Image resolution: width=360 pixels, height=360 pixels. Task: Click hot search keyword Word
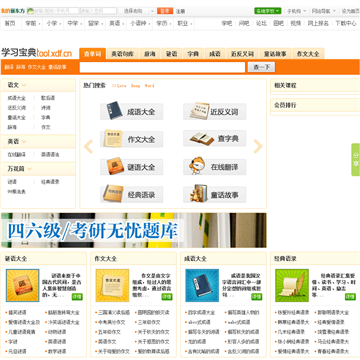pyautogui.click(x=149, y=86)
